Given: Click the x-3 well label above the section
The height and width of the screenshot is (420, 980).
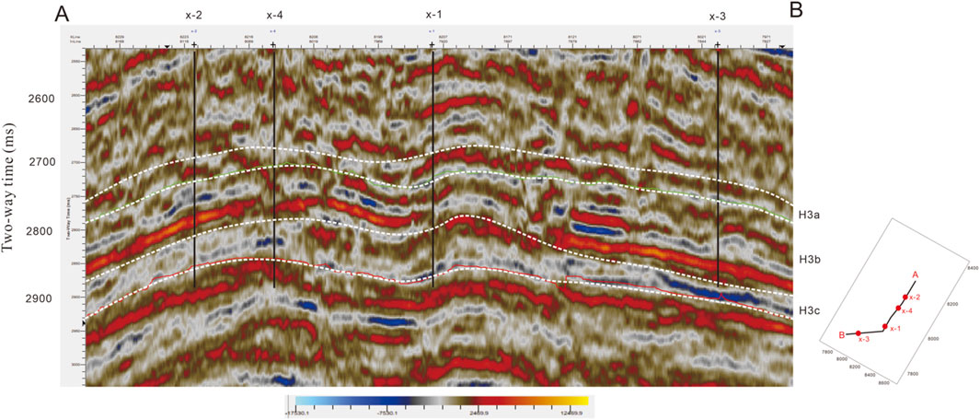Looking at the screenshot, I should pyautogui.click(x=719, y=16).
